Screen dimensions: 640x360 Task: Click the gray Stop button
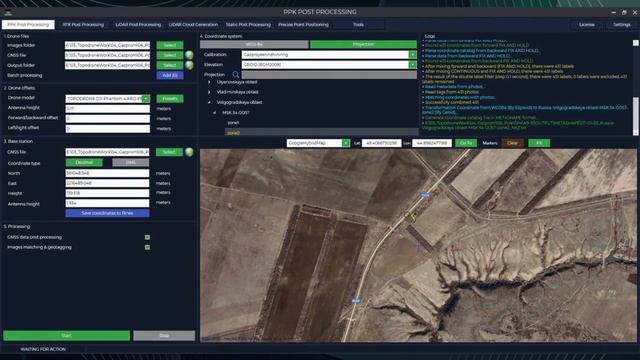[164, 336]
